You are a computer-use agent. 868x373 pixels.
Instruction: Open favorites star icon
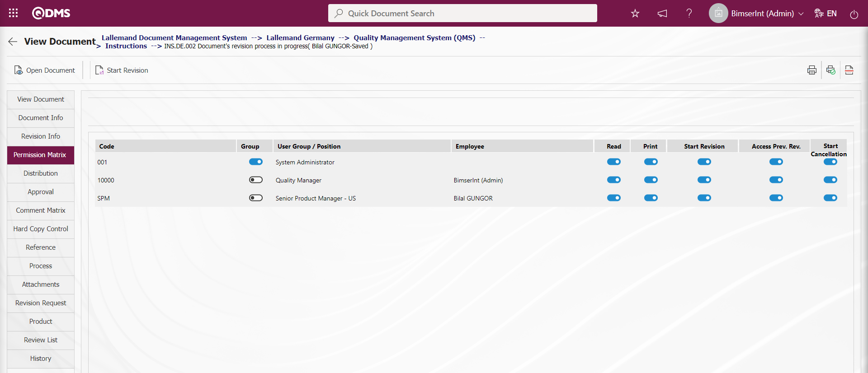click(635, 14)
